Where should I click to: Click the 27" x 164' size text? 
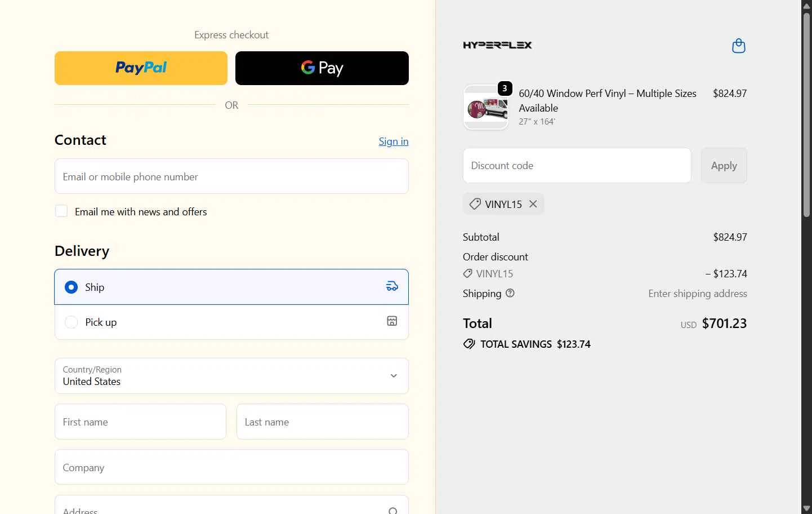(x=537, y=122)
